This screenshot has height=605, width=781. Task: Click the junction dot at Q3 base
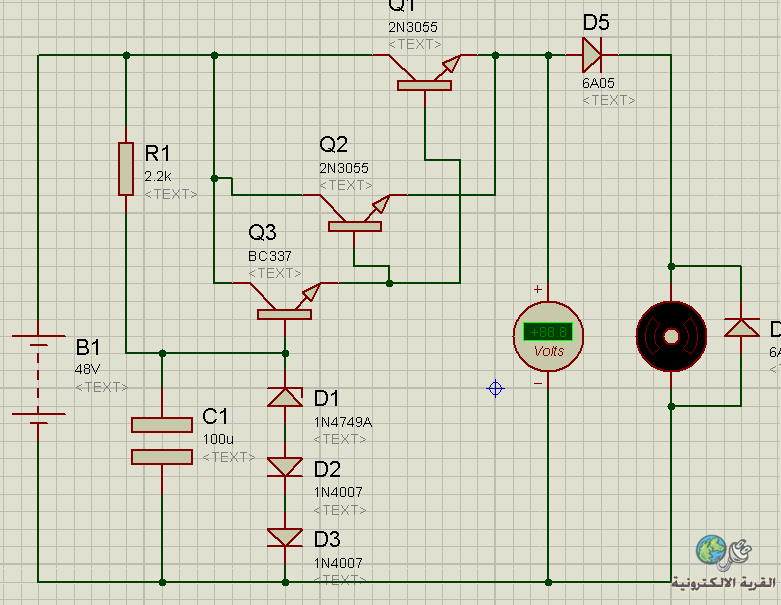point(285,354)
